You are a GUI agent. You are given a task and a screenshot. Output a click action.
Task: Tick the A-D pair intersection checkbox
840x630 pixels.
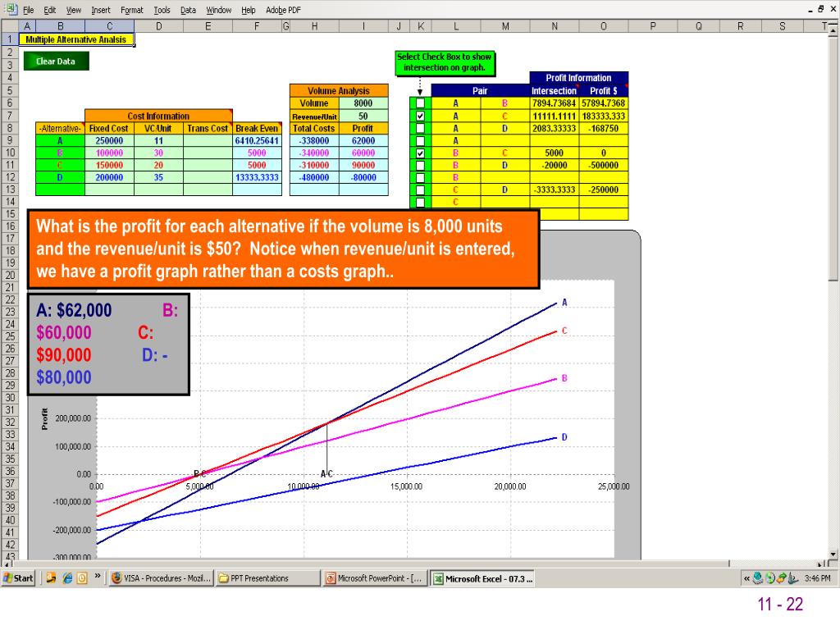420,128
